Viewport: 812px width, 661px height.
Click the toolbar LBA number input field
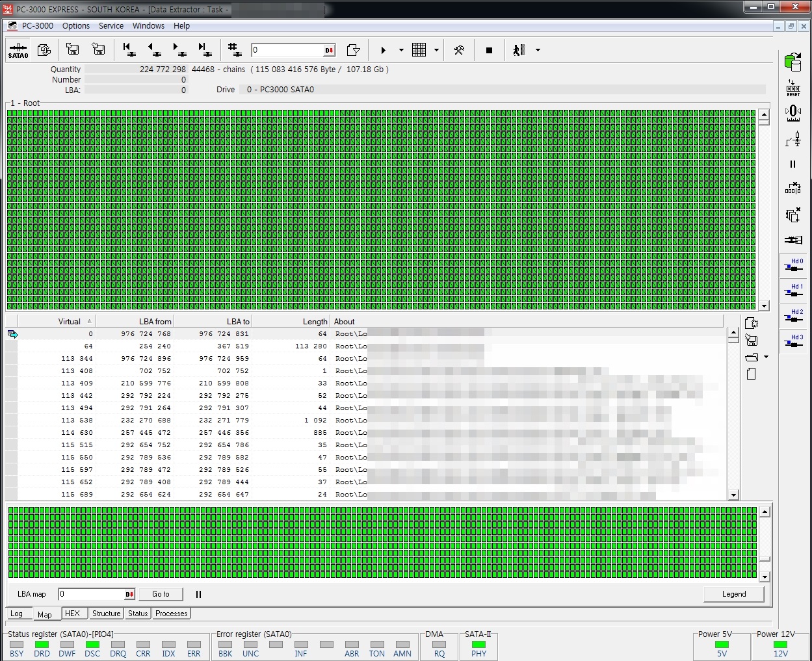coord(287,50)
